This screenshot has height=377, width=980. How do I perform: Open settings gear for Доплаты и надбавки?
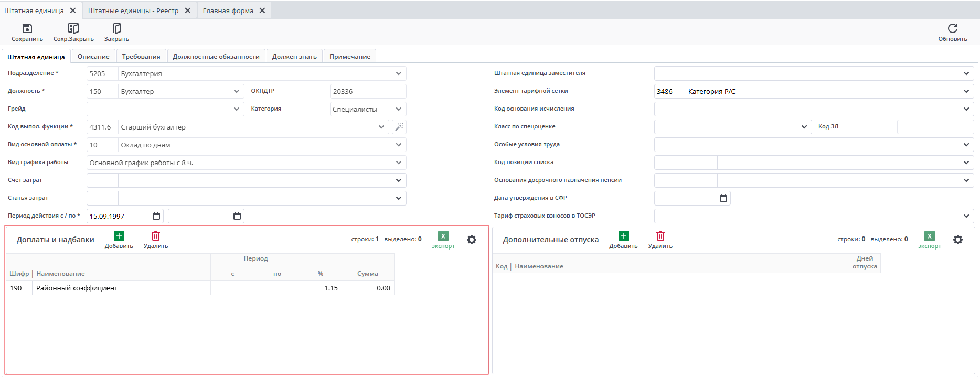pos(472,240)
